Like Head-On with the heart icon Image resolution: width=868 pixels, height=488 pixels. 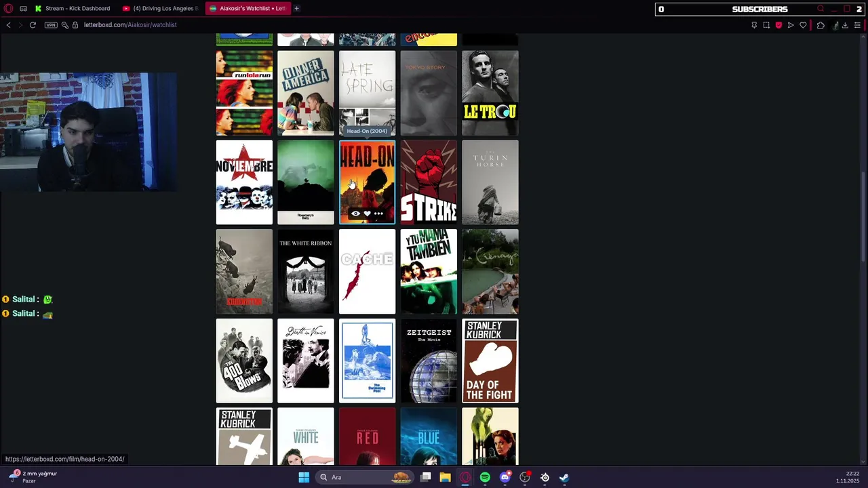tap(367, 213)
